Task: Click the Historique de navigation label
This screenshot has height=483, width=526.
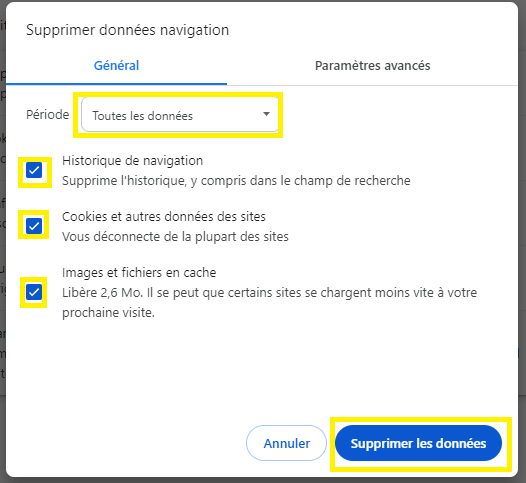Action: (x=133, y=161)
